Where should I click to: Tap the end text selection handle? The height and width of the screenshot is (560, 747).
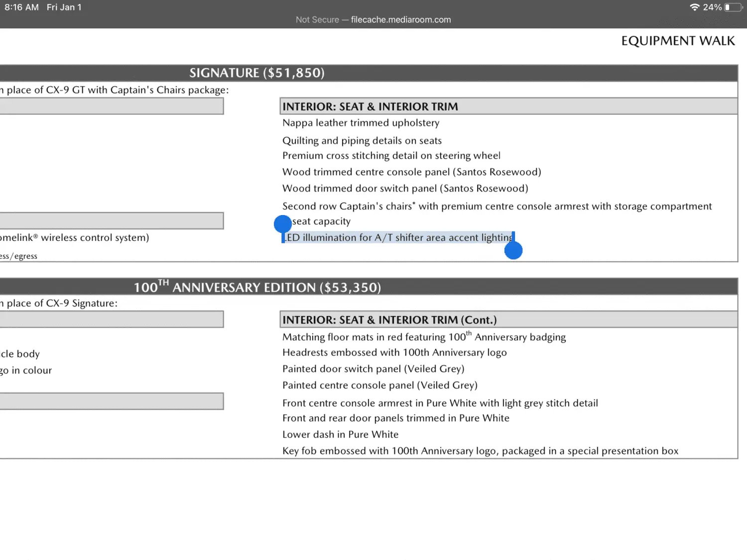(513, 250)
